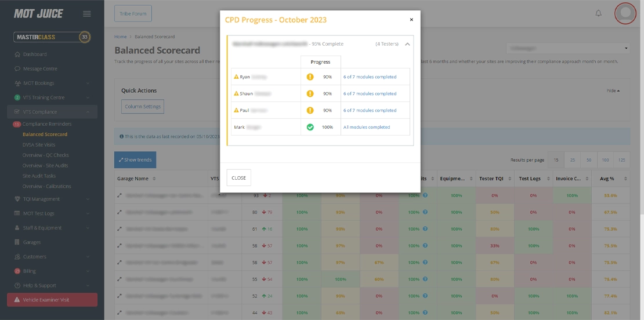This screenshot has height=320, width=644.
Task: Go to Dashboard in the sidebar
Action: click(34, 54)
